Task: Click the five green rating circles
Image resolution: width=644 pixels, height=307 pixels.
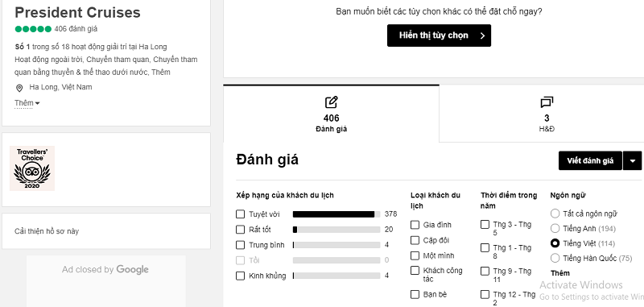Action: click(33, 29)
